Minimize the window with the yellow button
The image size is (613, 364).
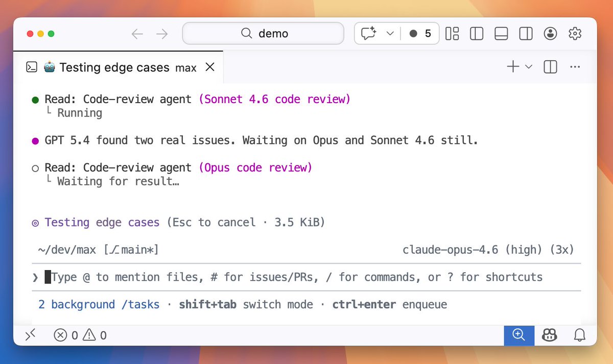click(x=40, y=34)
